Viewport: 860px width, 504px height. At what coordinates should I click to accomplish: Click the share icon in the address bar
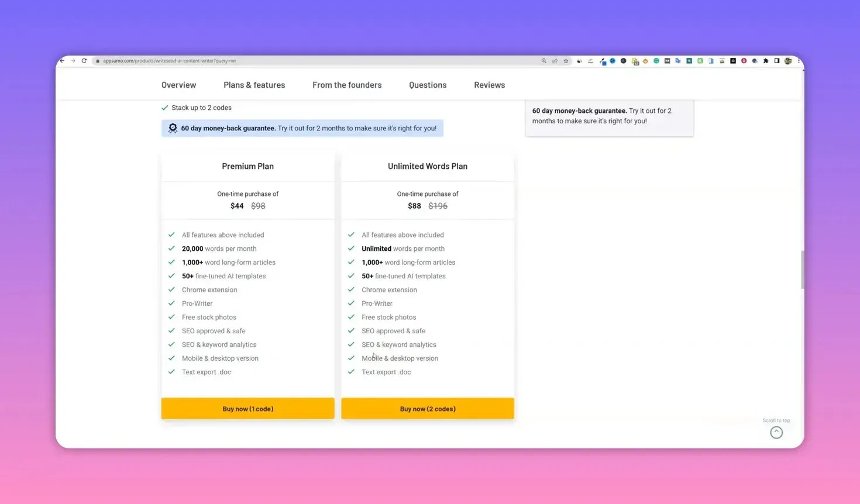point(554,61)
